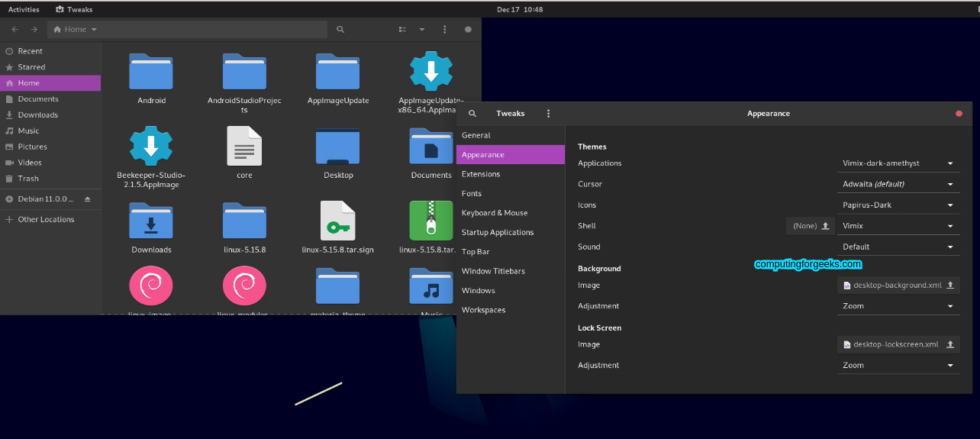The width and height of the screenshot is (980, 439).
Task: Select Appearance in Tweaks sidebar
Action: (511, 155)
